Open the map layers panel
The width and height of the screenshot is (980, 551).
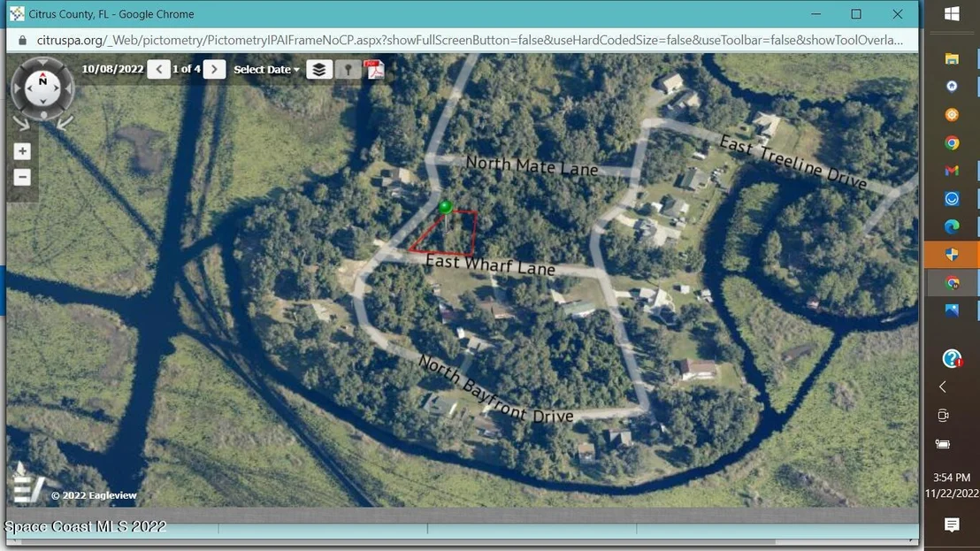[x=318, y=69]
